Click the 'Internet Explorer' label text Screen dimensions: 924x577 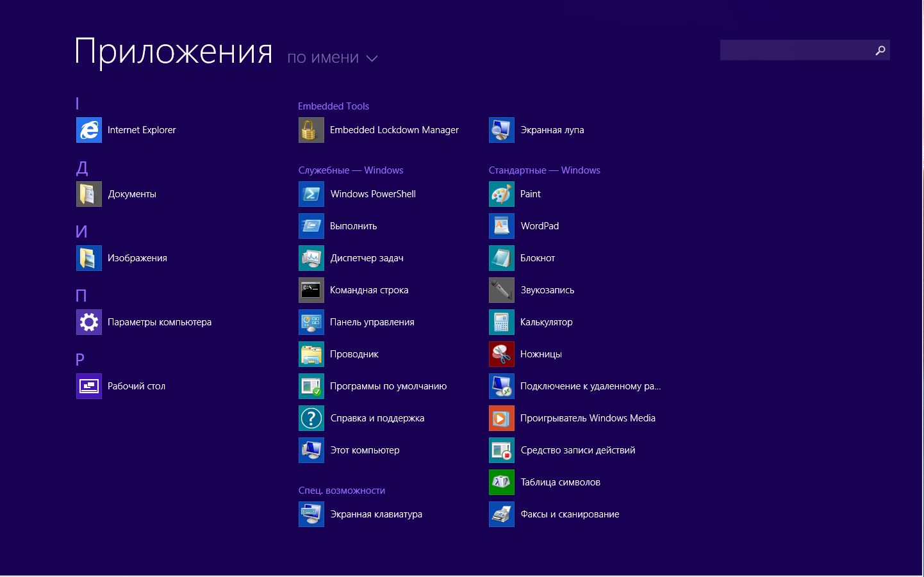tap(142, 130)
